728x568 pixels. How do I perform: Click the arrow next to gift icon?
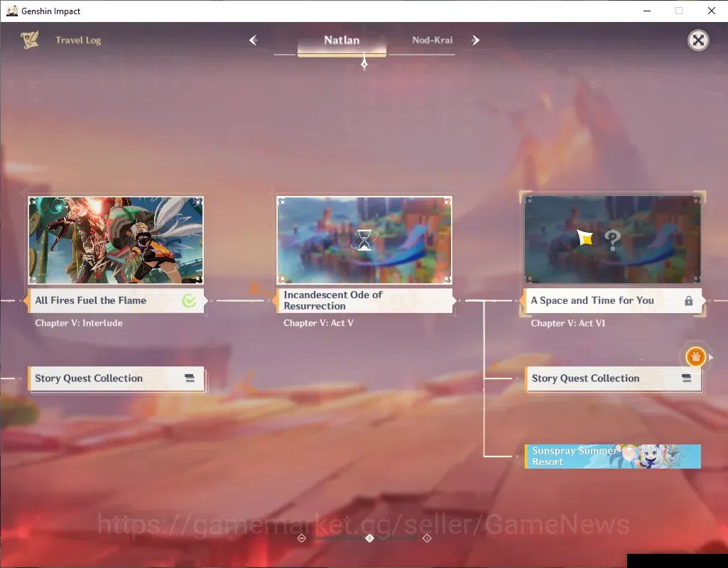[x=710, y=357]
